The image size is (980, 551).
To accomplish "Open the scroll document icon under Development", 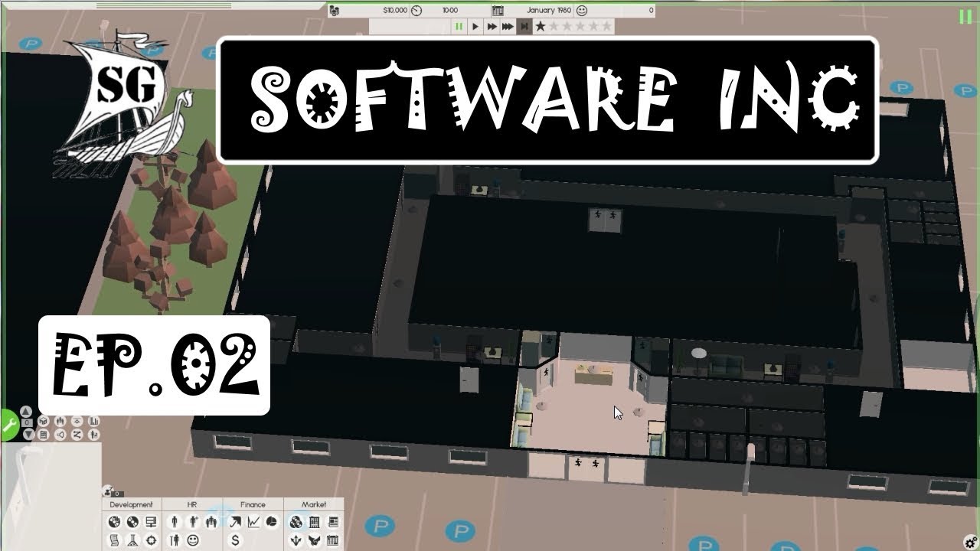I will pyautogui.click(x=114, y=540).
